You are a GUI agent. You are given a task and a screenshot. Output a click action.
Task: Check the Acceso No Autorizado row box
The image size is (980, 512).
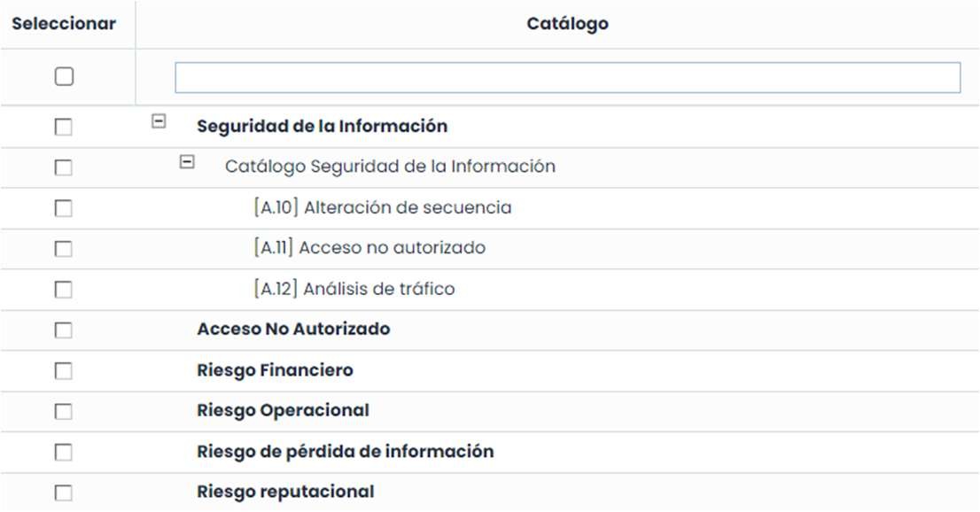pos(64,330)
